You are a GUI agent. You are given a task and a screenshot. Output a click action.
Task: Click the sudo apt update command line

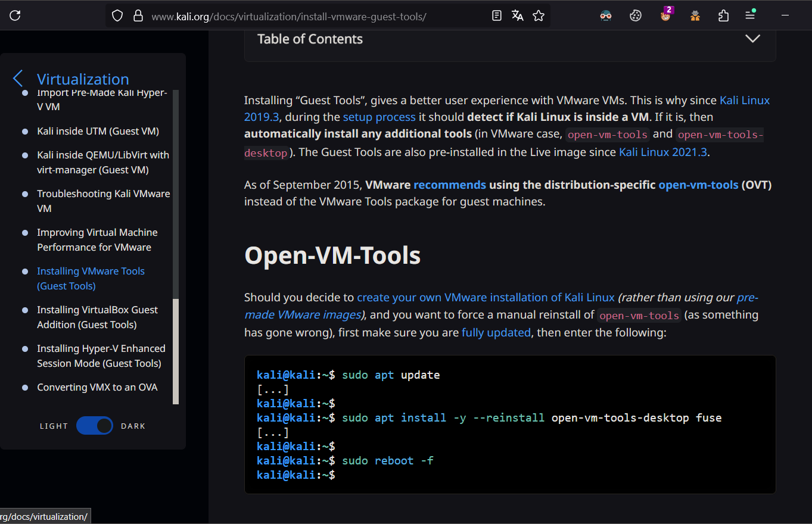click(x=349, y=375)
